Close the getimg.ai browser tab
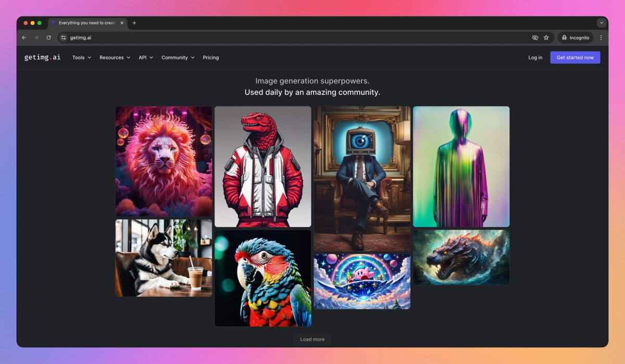625x364 pixels. pos(122,23)
